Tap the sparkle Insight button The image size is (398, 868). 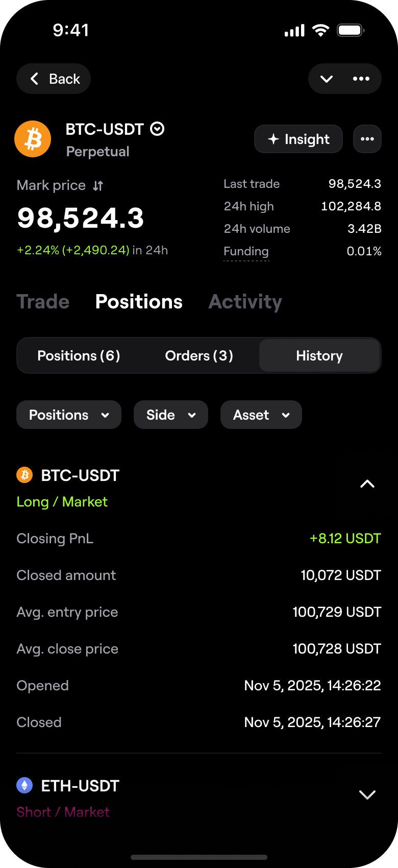298,139
